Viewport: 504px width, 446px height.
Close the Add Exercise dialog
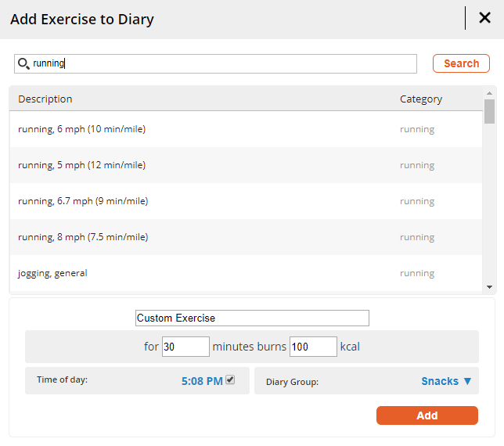[484, 18]
